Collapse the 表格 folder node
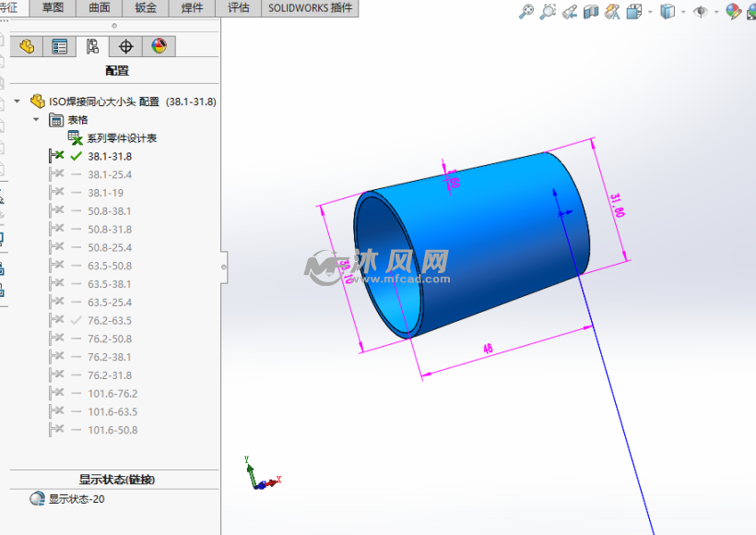The image size is (756, 535). 36,120
